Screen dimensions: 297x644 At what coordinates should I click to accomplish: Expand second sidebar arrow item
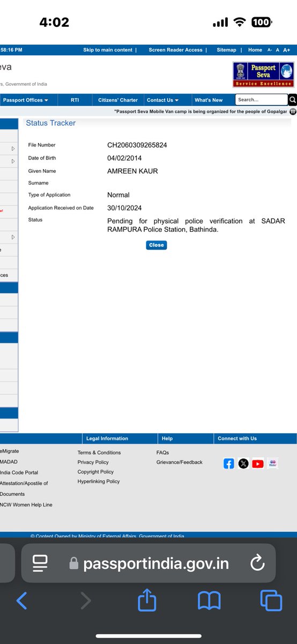13,161
